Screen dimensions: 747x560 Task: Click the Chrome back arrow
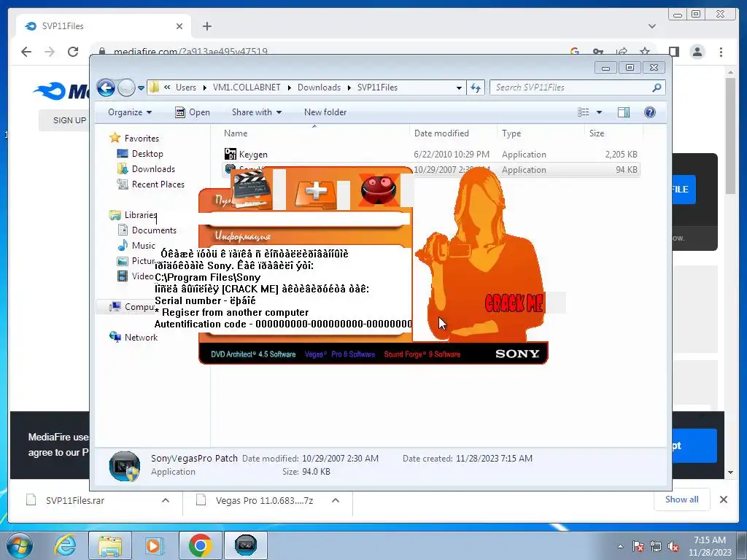click(x=26, y=52)
